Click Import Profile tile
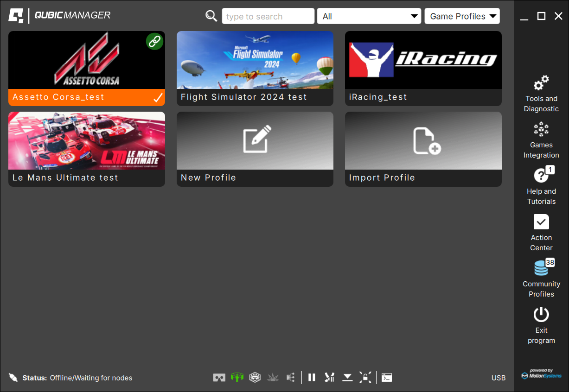Screen dimensions: 569x392 (423, 149)
